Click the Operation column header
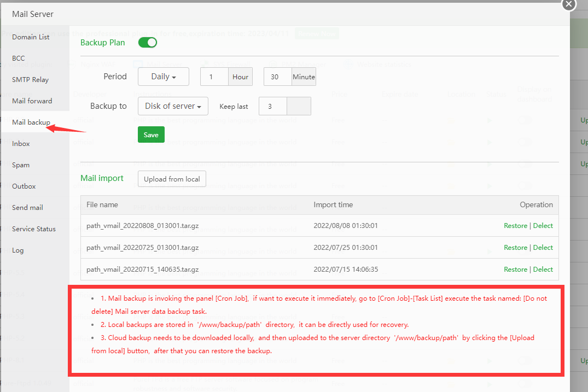588x392 pixels. (536, 204)
